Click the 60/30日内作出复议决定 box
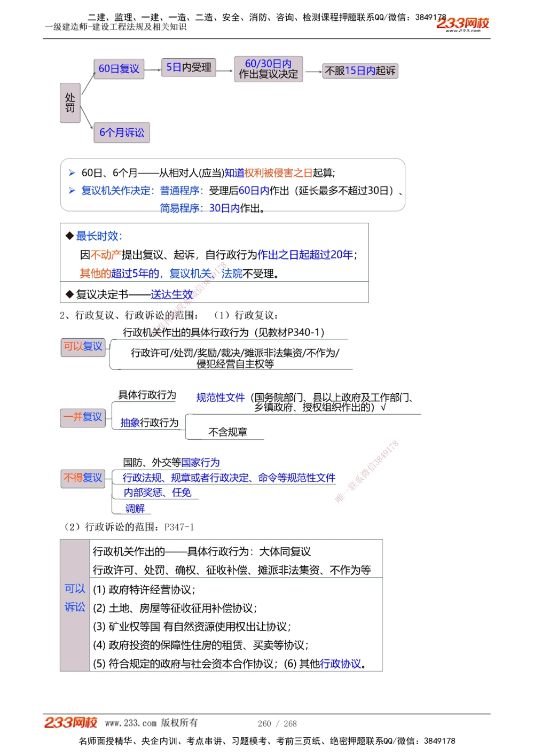This screenshot has height=756, width=534. tap(268, 69)
